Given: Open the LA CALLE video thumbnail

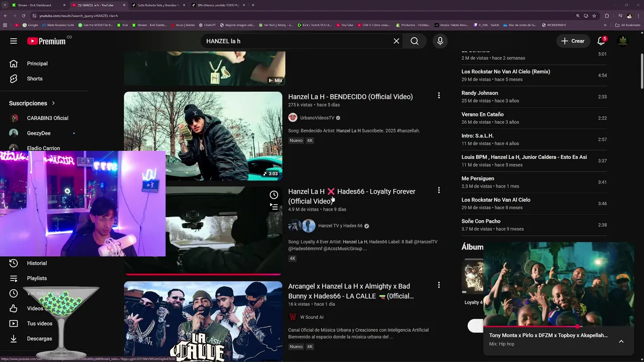Looking at the screenshot, I should coord(203,321).
